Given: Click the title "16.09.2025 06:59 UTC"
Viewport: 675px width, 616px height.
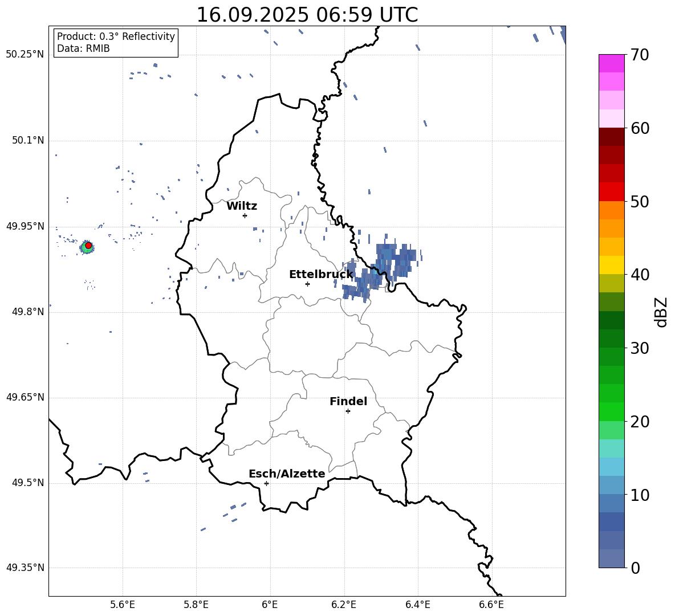Looking at the screenshot, I should click(307, 15).
